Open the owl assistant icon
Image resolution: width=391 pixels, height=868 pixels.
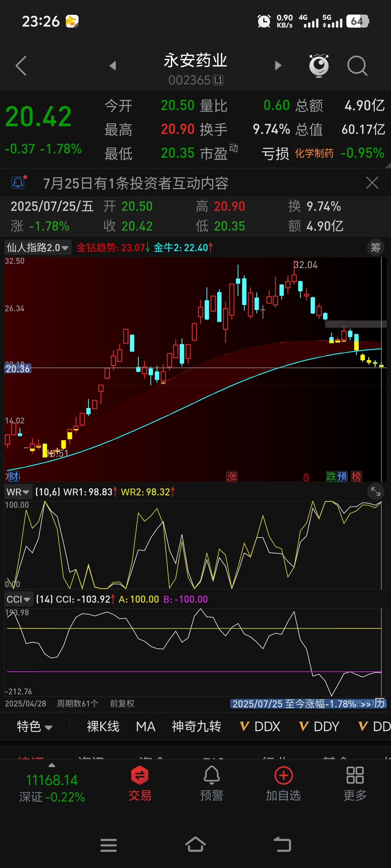point(319,65)
